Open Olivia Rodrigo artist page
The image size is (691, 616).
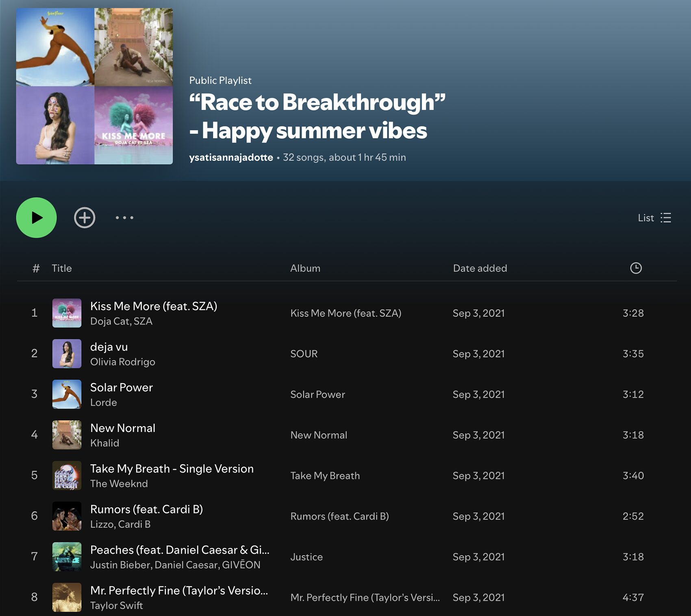[x=122, y=362]
